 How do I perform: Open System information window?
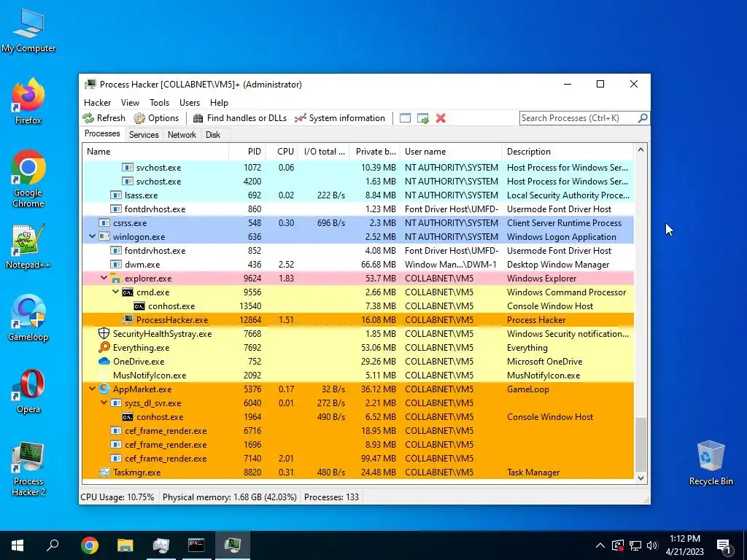pyautogui.click(x=340, y=118)
